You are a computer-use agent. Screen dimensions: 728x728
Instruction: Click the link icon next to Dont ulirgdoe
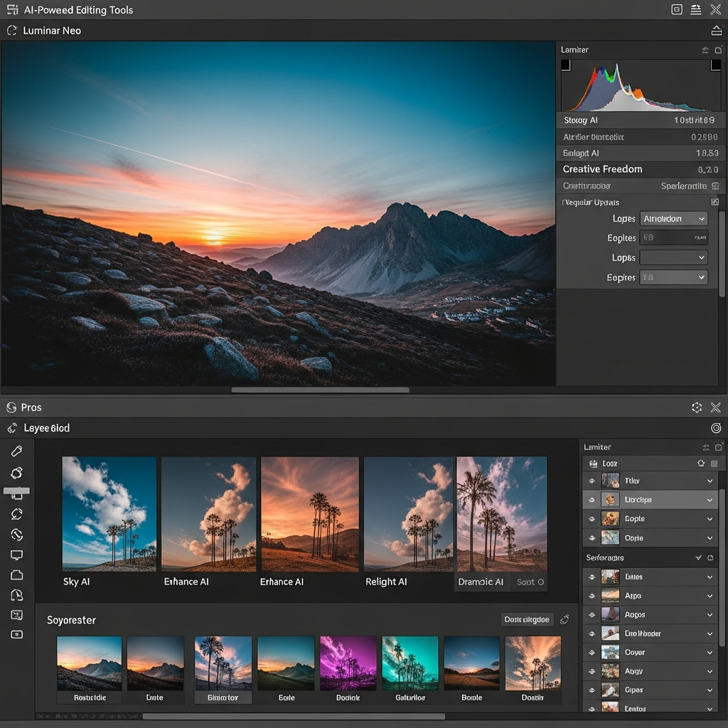pyautogui.click(x=564, y=619)
